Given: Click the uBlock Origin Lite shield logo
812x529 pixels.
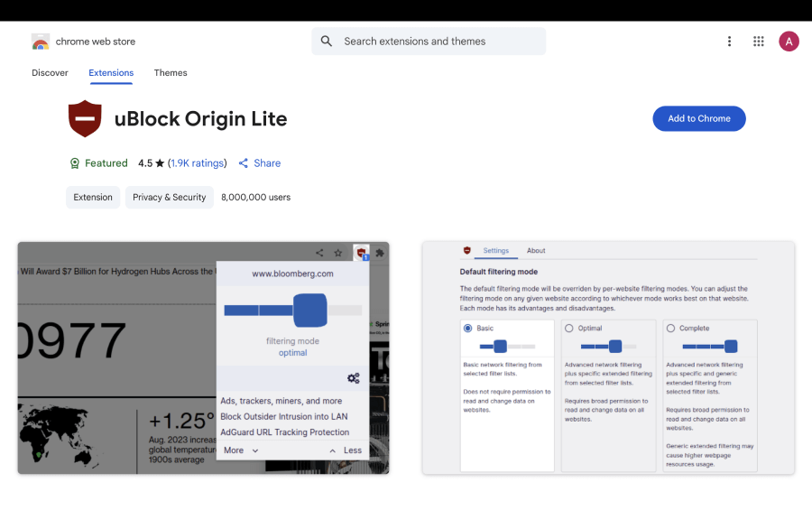Looking at the screenshot, I should click(85, 119).
